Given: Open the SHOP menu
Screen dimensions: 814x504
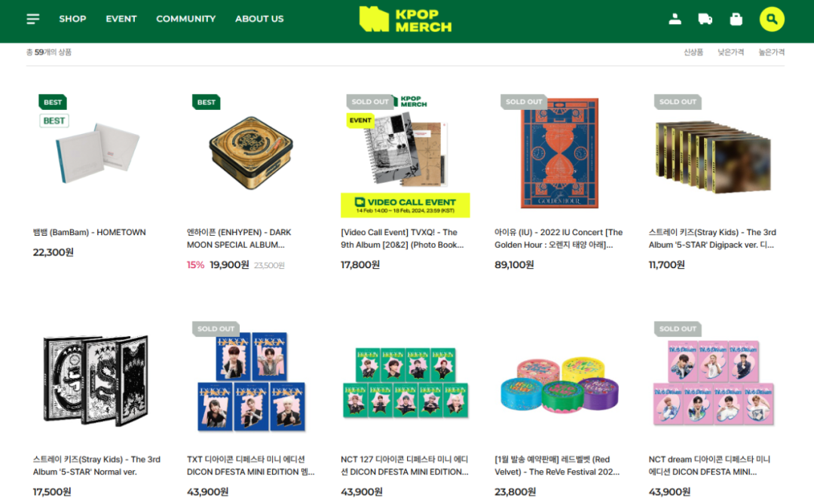Looking at the screenshot, I should click(x=72, y=19).
